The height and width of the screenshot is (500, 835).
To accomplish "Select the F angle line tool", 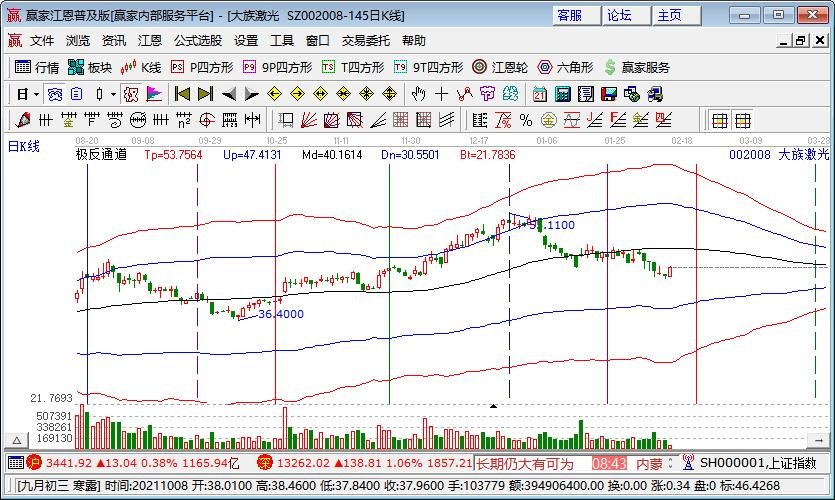I will coord(618,120).
